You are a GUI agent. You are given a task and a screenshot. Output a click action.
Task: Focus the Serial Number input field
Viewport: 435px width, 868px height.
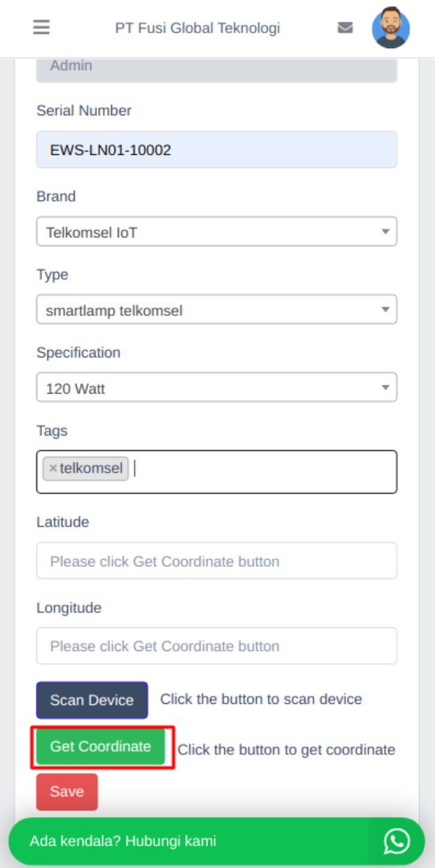point(216,150)
